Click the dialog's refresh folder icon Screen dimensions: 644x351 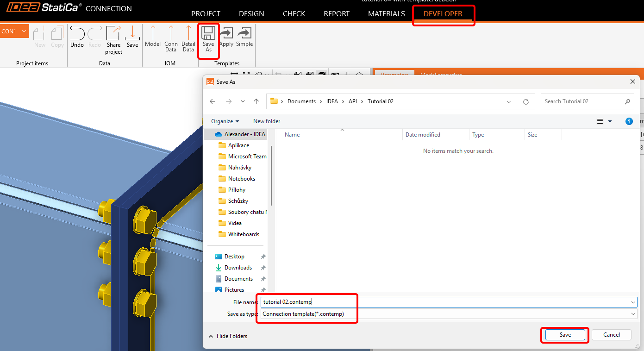[525, 101]
